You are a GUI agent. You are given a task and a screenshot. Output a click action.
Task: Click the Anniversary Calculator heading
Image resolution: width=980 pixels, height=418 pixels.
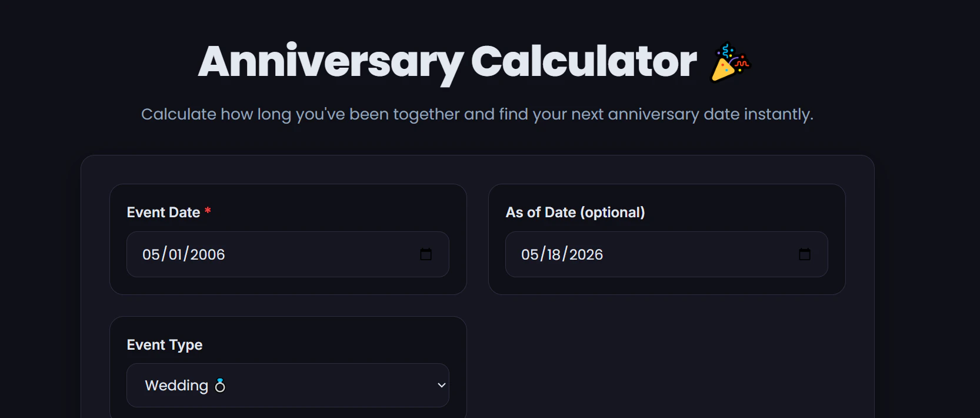pos(448,62)
